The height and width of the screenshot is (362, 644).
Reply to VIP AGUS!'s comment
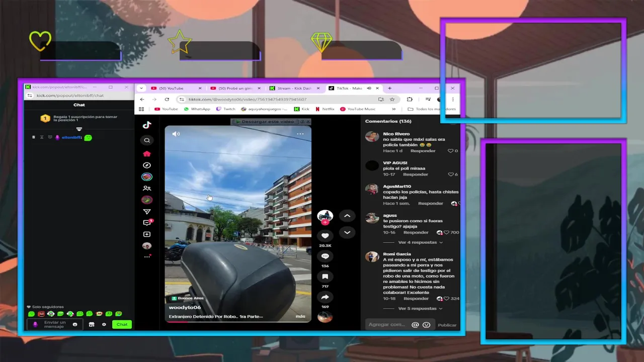coord(416,174)
